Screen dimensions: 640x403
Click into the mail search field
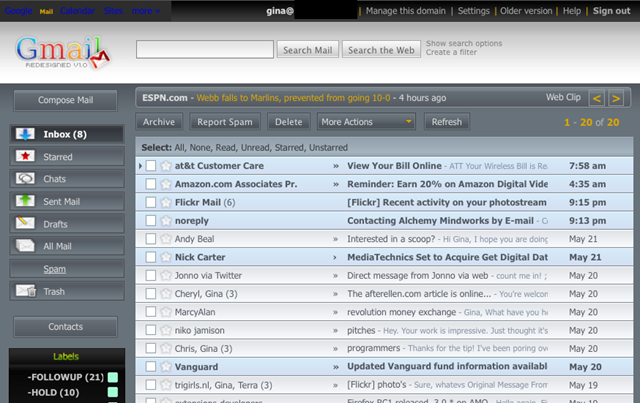[x=205, y=49]
